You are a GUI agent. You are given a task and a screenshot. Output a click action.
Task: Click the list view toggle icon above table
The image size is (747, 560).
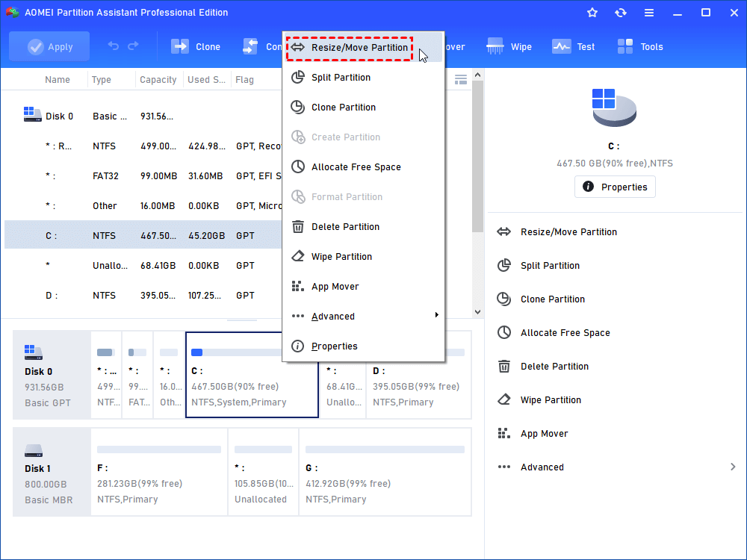pos(461,80)
